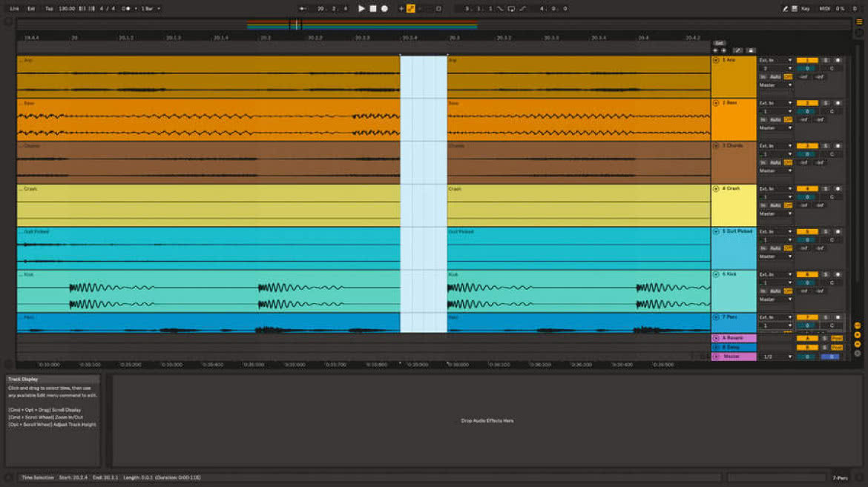Click the Follow (back arrow) button
This screenshot has height=487, width=868.
pyautogui.click(x=302, y=8)
